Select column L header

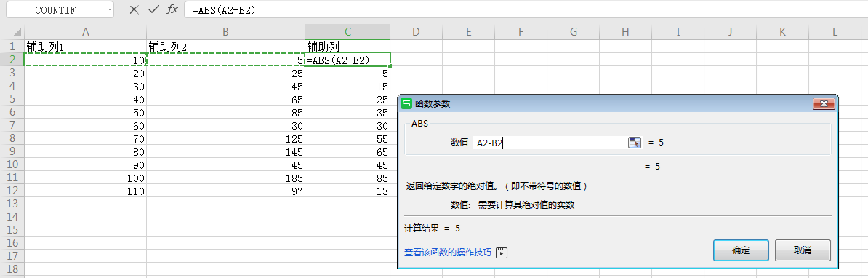point(835,32)
